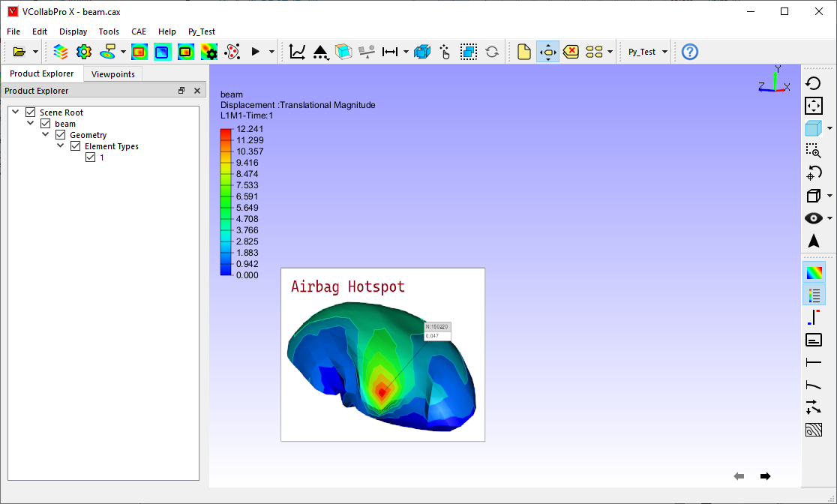Switch to the Viewpoints tab
The image size is (837, 504).
tap(112, 73)
